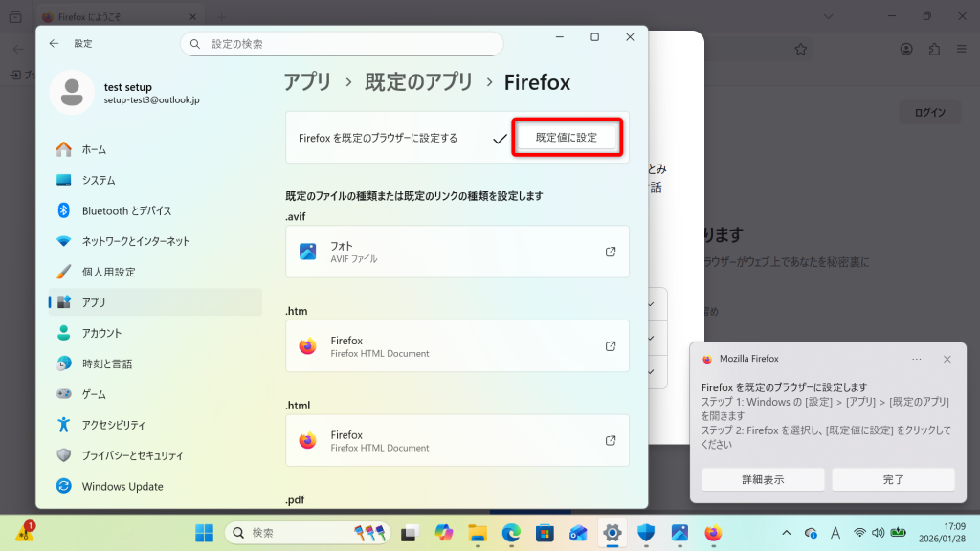
Task: Open the notification's three-dot options menu
Action: tap(916, 359)
